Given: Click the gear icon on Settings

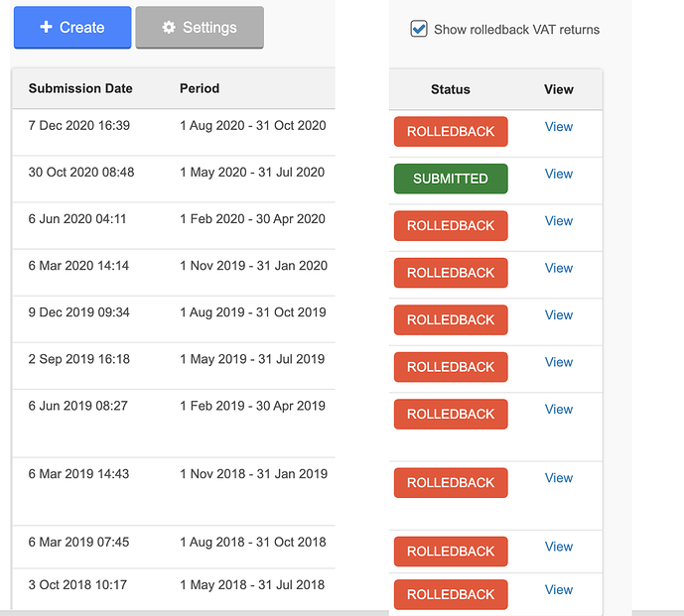Looking at the screenshot, I should 168,28.
